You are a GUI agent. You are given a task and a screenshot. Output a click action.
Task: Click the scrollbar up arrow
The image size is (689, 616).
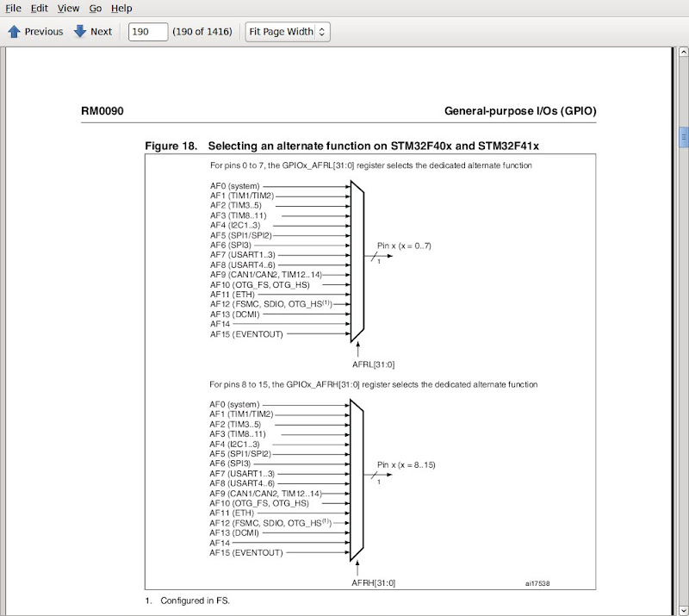pos(683,52)
